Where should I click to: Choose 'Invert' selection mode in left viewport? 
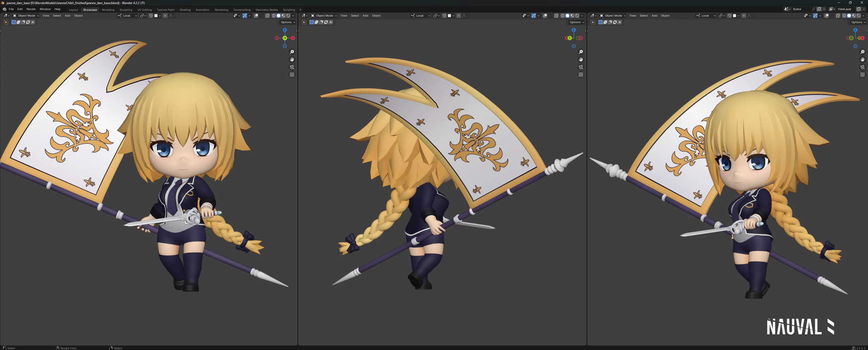(x=28, y=22)
